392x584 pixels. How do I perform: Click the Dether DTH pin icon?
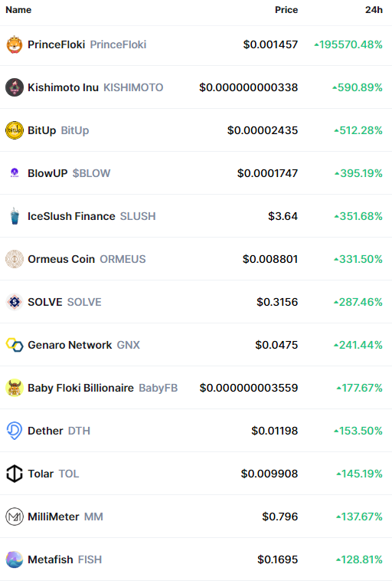[15, 431]
